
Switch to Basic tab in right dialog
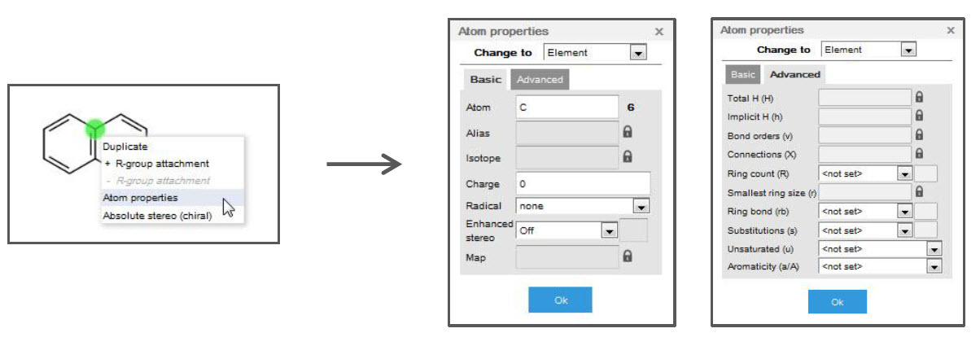tap(742, 74)
